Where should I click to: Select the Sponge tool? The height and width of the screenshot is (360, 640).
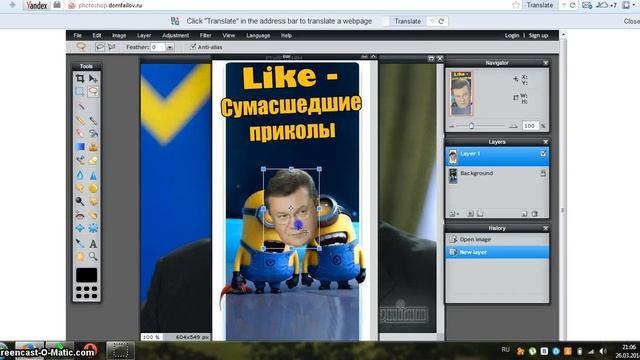(x=93, y=188)
